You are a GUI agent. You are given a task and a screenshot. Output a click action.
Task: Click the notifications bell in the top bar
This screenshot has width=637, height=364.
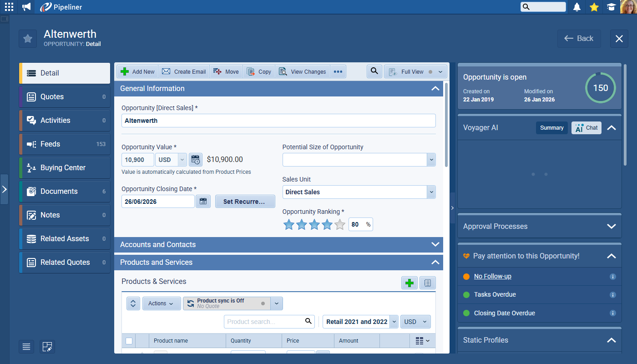(x=576, y=7)
